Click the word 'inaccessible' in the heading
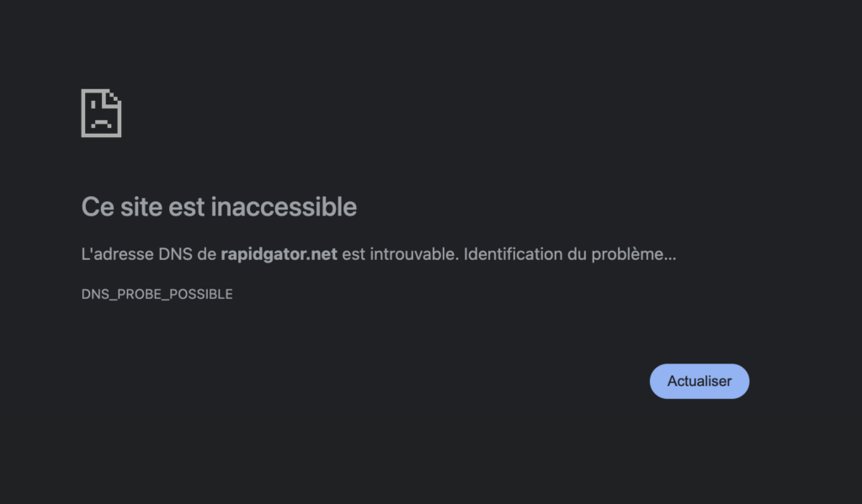This screenshot has height=504, width=862. pos(284,207)
